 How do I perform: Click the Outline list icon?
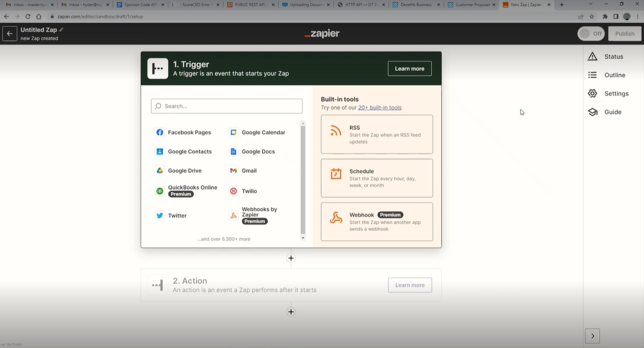pyautogui.click(x=593, y=75)
